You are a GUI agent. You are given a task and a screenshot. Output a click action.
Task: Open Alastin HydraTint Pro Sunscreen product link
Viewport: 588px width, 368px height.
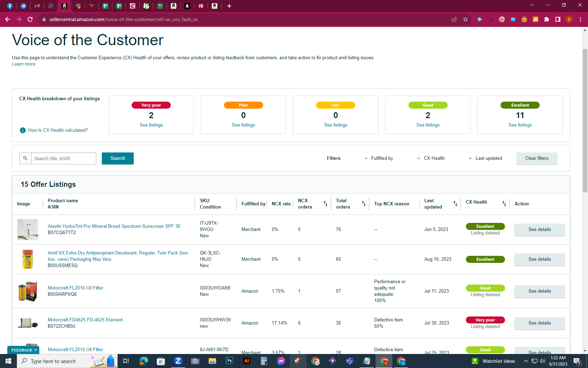coord(114,226)
